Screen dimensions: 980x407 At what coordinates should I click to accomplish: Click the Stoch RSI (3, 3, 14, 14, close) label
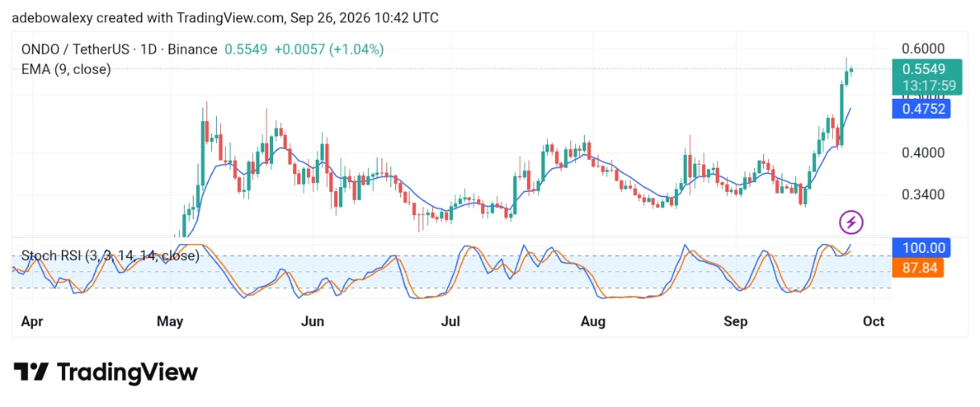click(x=110, y=256)
